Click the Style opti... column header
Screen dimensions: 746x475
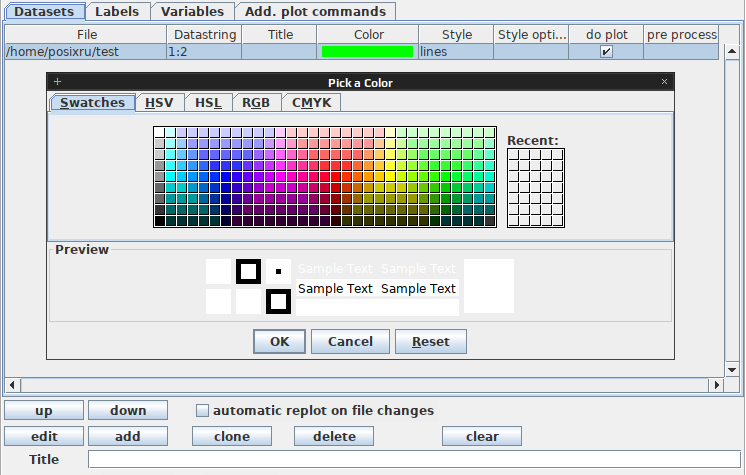[531, 35]
